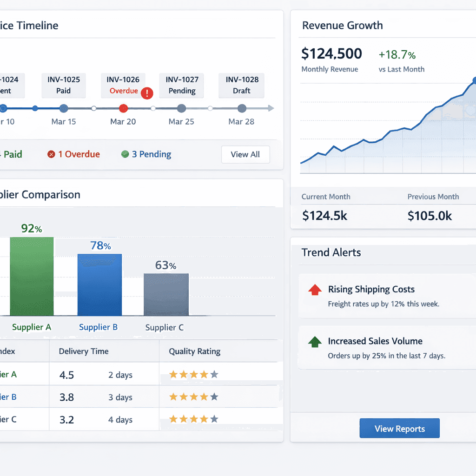The width and height of the screenshot is (476, 476).
Task: Click the 3 Pending status filter
Action: pos(146,154)
